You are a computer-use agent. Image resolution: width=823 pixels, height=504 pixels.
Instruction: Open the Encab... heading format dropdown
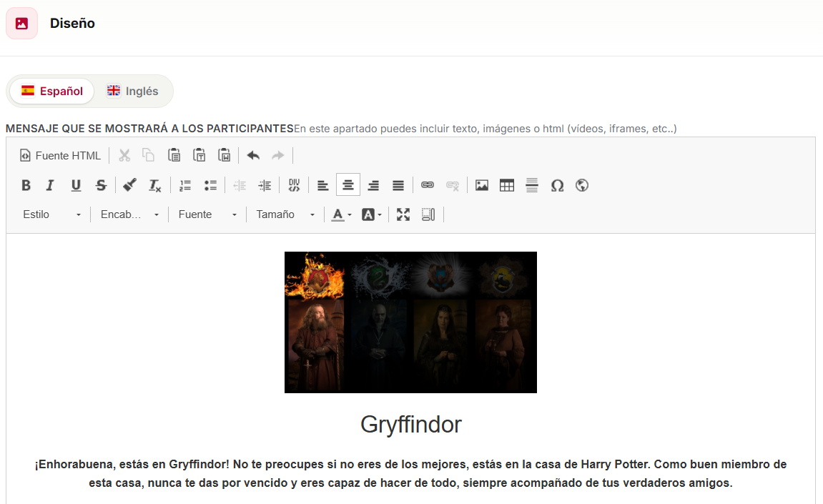[x=129, y=214]
